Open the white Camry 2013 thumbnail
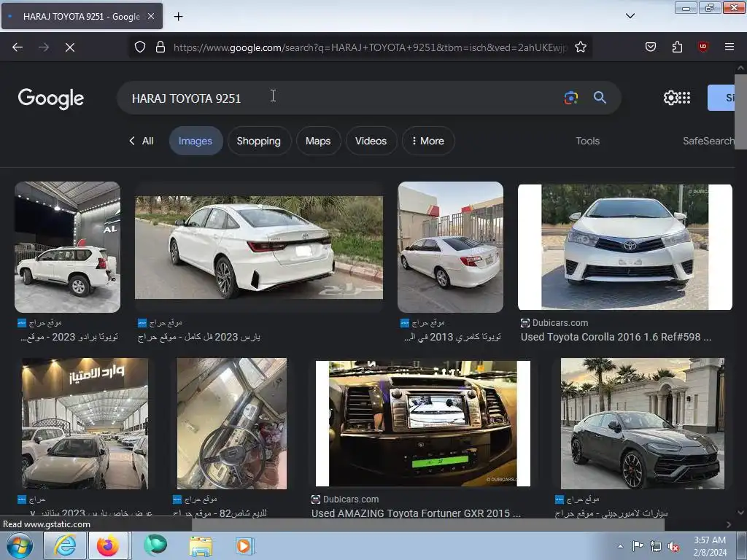The height and width of the screenshot is (560, 747). [x=450, y=247]
